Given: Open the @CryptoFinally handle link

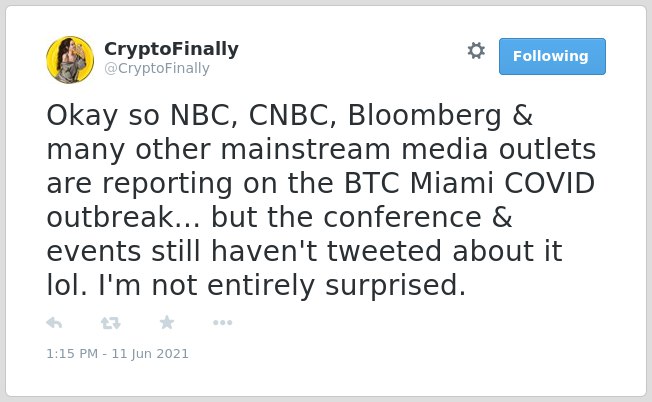Looking at the screenshot, I should coord(157,68).
